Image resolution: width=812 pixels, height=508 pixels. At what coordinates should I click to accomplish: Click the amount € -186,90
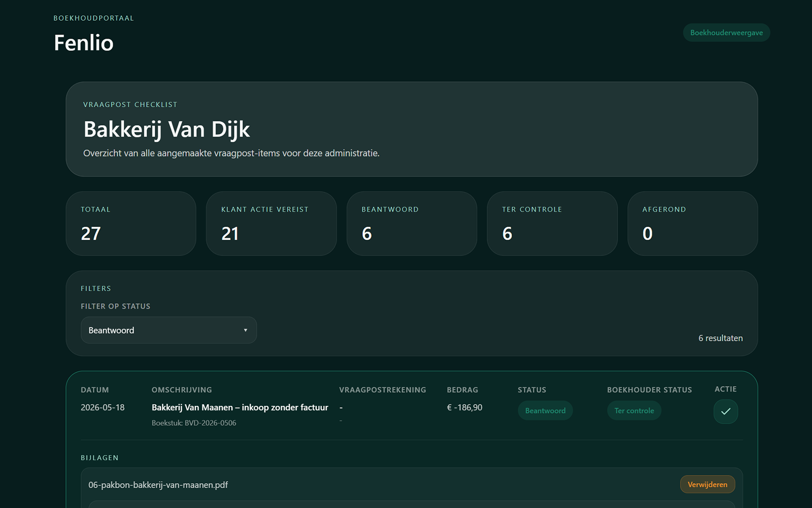pyautogui.click(x=465, y=407)
